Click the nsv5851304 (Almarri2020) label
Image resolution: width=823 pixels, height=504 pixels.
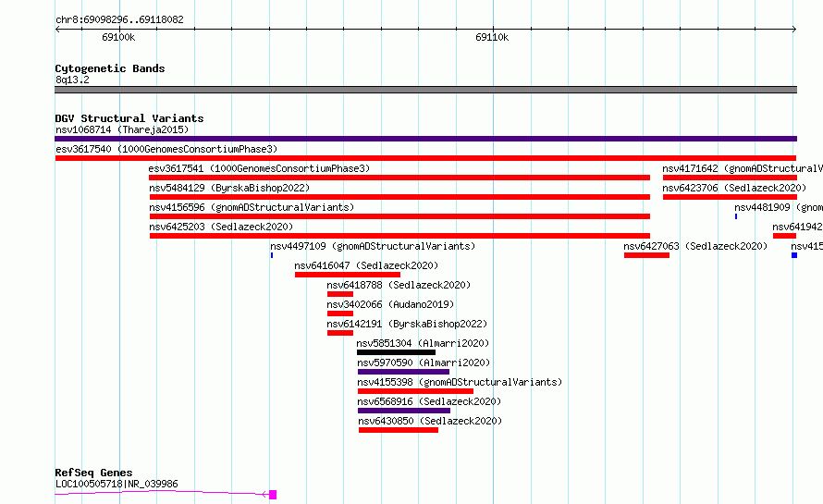pos(423,343)
